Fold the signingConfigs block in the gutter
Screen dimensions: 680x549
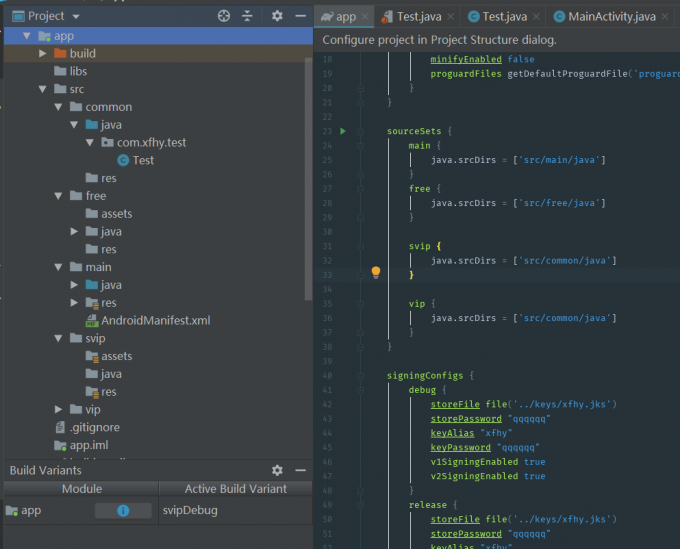point(360,376)
